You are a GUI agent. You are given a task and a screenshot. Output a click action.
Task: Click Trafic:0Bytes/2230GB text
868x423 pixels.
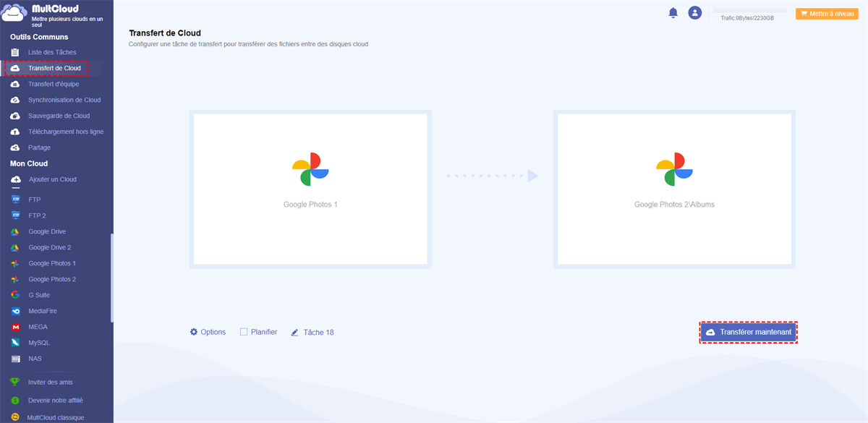[x=747, y=18]
